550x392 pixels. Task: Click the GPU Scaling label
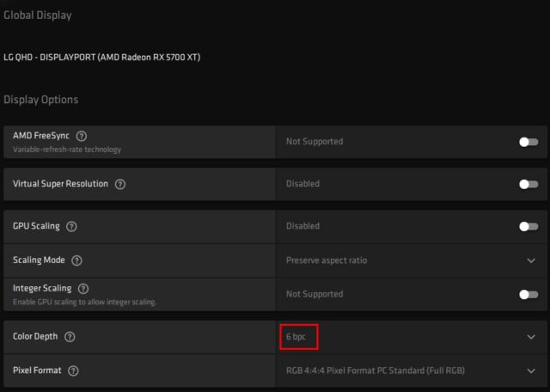coord(36,226)
